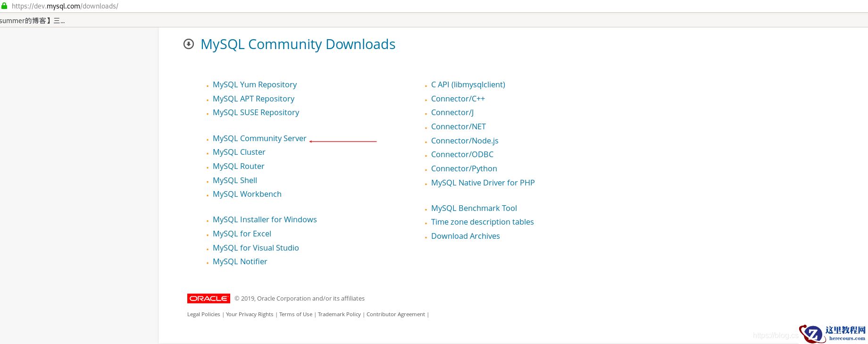Open Legal Policies footer link

pyautogui.click(x=204, y=314)
